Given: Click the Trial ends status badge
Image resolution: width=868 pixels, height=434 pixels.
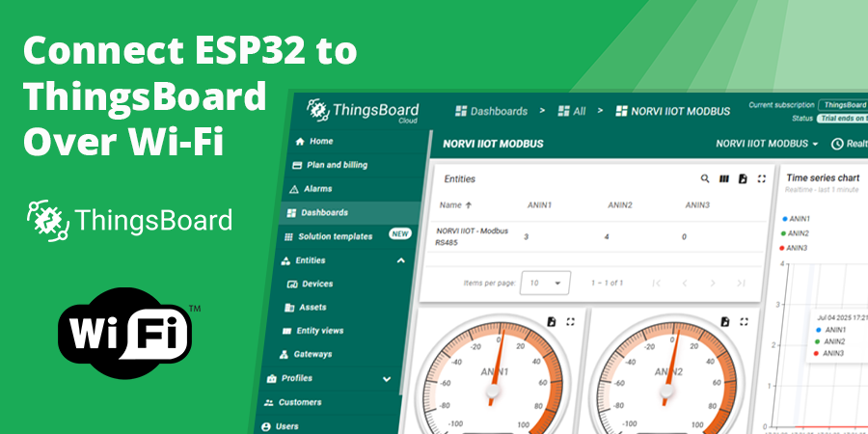Looking at the screenshot, I should [842, 119].
